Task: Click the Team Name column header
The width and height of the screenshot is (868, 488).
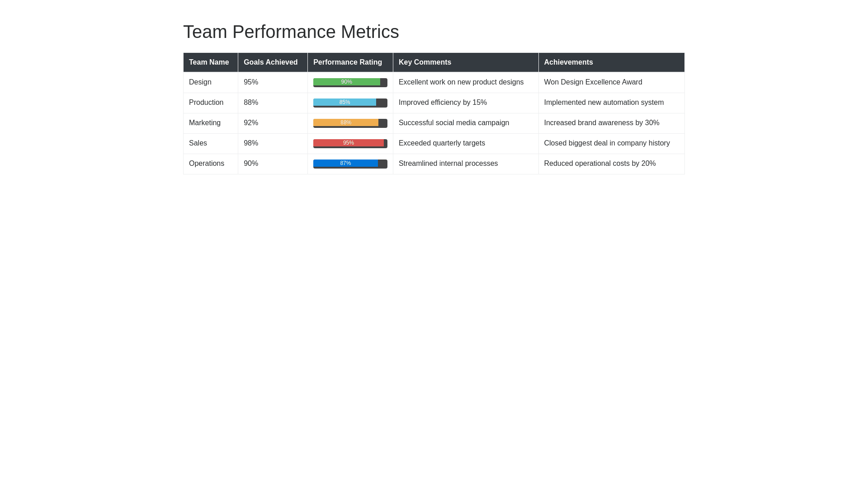Action: 209,62
